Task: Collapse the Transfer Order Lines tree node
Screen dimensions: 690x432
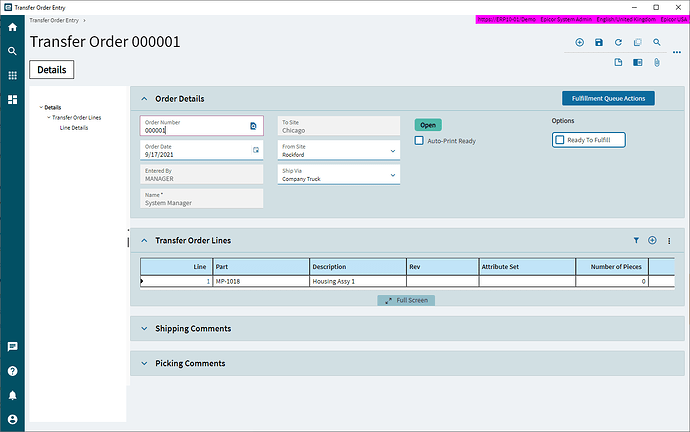Action: [49, 117]
